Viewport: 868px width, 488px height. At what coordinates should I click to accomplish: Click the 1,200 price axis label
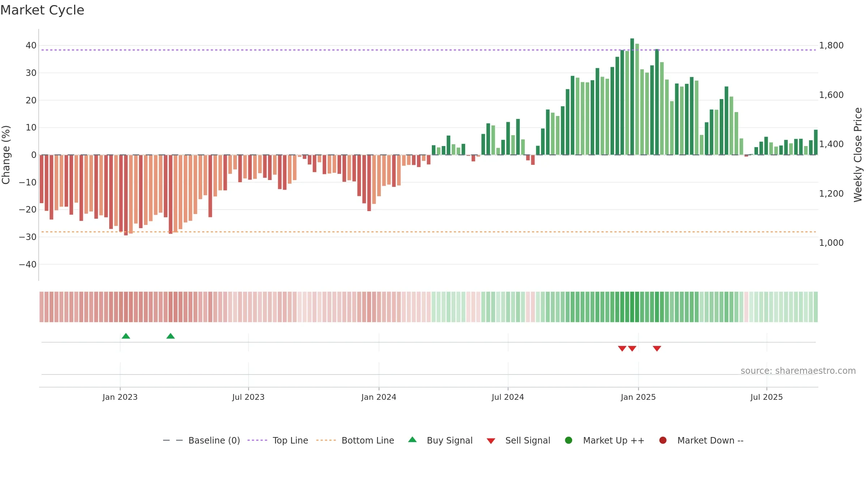click(x=831, y=194)
